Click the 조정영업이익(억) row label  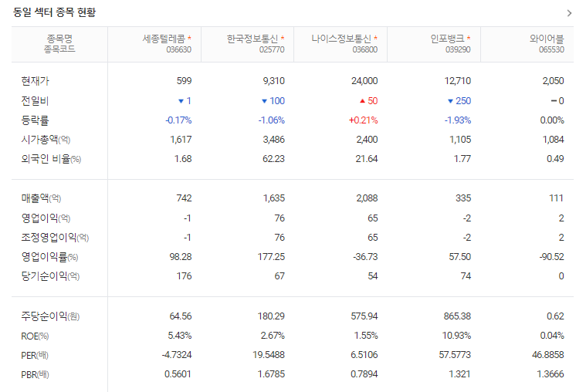click(55, 238)
